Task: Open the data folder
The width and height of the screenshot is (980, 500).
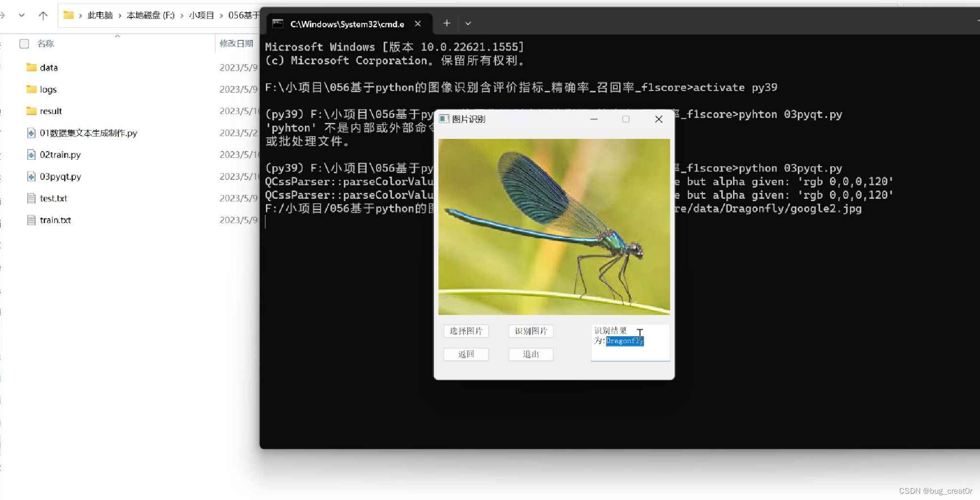Action: point(49,67)
